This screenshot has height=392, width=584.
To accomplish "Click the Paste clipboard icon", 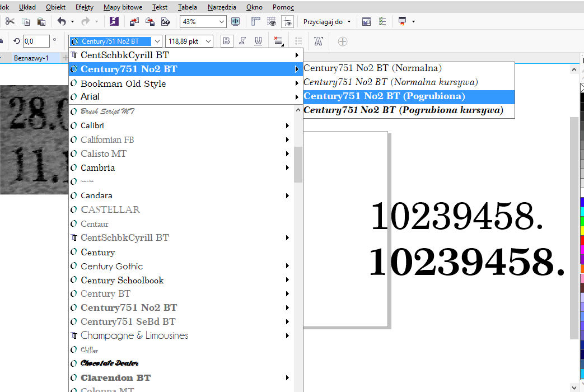I will pos(41,22).
